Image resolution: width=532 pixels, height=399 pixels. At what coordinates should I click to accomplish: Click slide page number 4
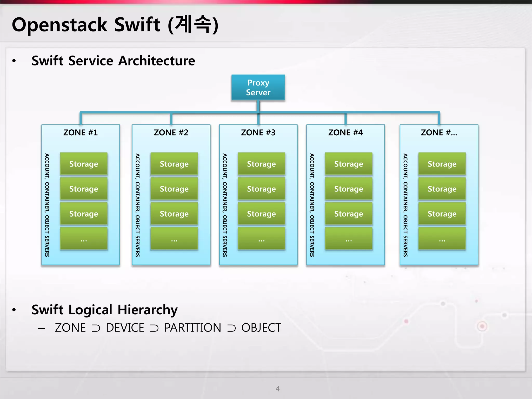(x=277, y=389)
